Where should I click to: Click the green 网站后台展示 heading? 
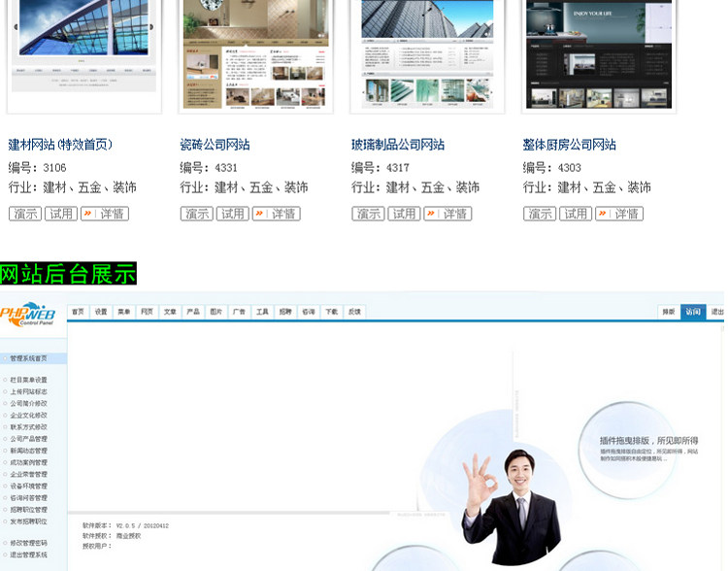[x=68, y=273]
